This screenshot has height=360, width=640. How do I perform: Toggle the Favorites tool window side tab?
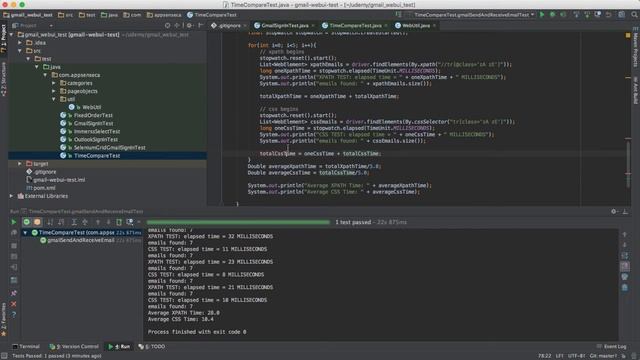click(4, 319)
